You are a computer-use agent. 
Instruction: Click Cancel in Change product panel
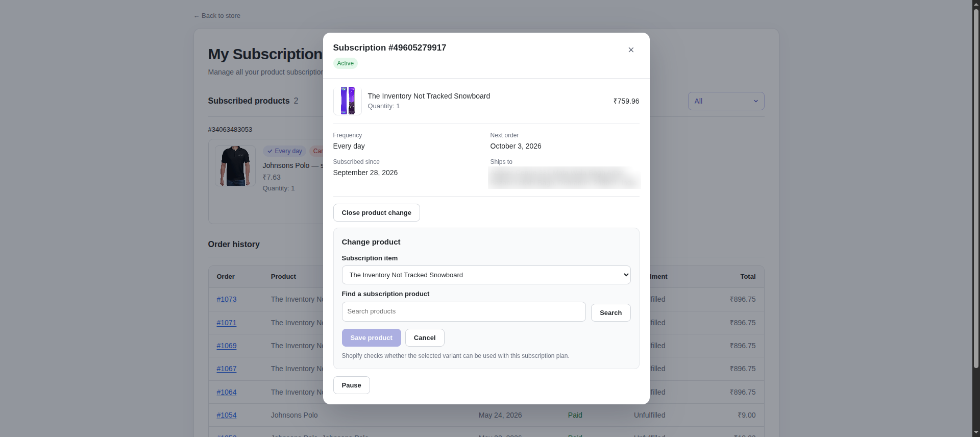[x=425, y=338]
